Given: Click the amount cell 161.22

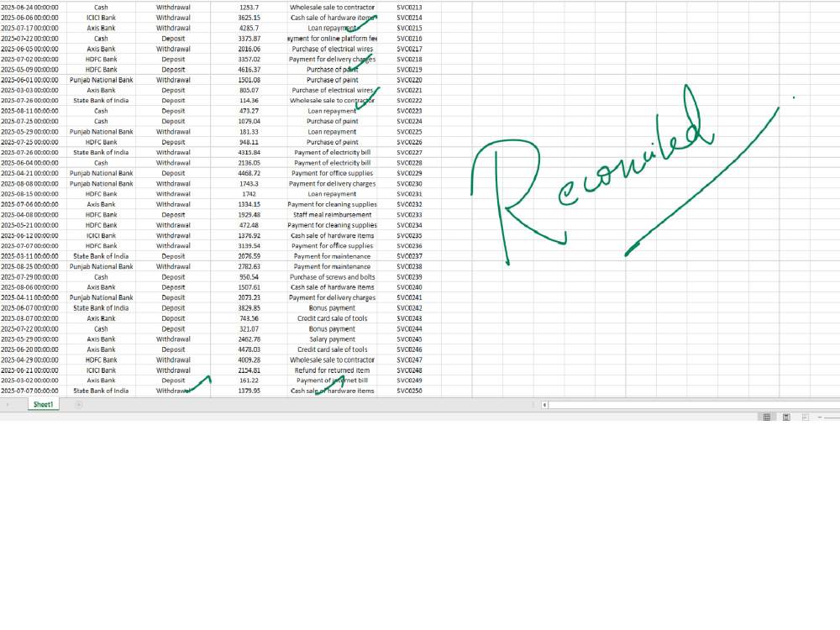Looking at the screenshot, I should point(249,381).
